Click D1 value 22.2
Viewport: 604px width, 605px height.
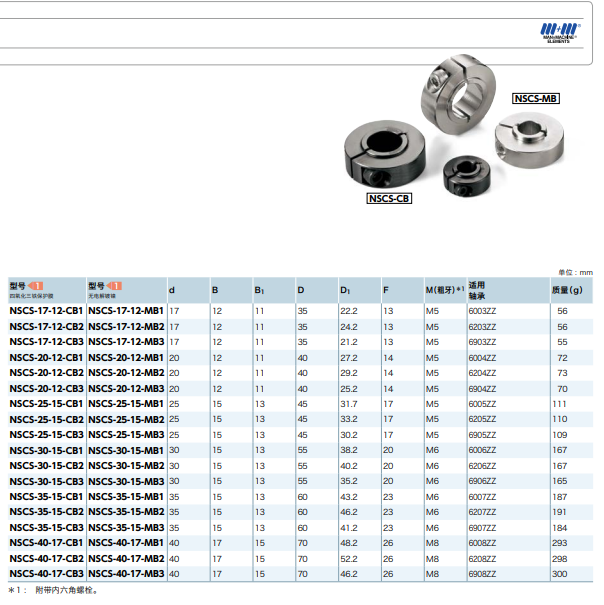pos(349,311)
